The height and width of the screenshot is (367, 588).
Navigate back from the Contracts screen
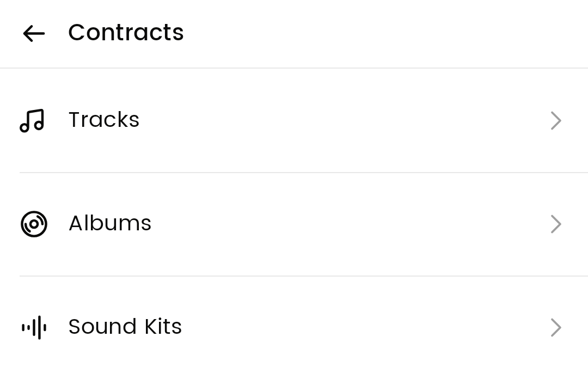(34, 33)
